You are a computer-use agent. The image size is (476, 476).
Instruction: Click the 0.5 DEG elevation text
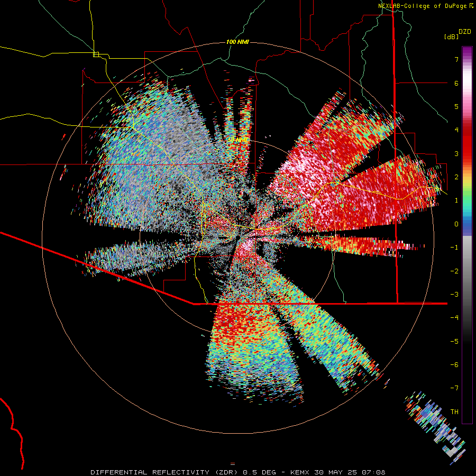[x=260, y=472]
